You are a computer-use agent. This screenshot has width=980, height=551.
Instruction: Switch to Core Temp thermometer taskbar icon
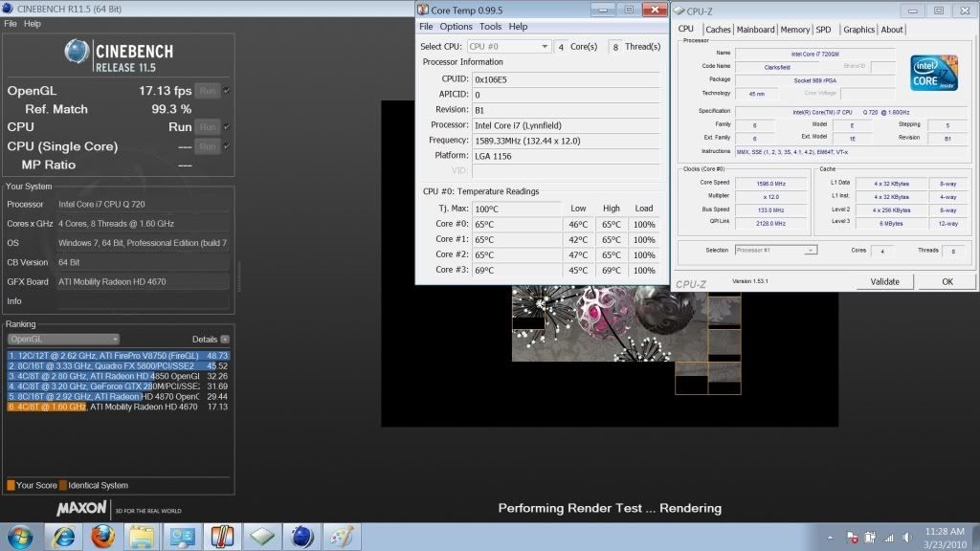222,537
